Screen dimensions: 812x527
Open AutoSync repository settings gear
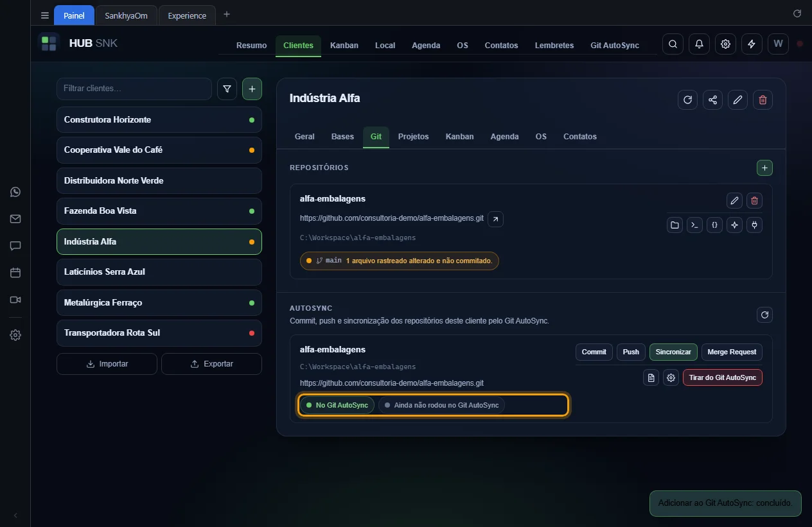click(x=671, y=377)
